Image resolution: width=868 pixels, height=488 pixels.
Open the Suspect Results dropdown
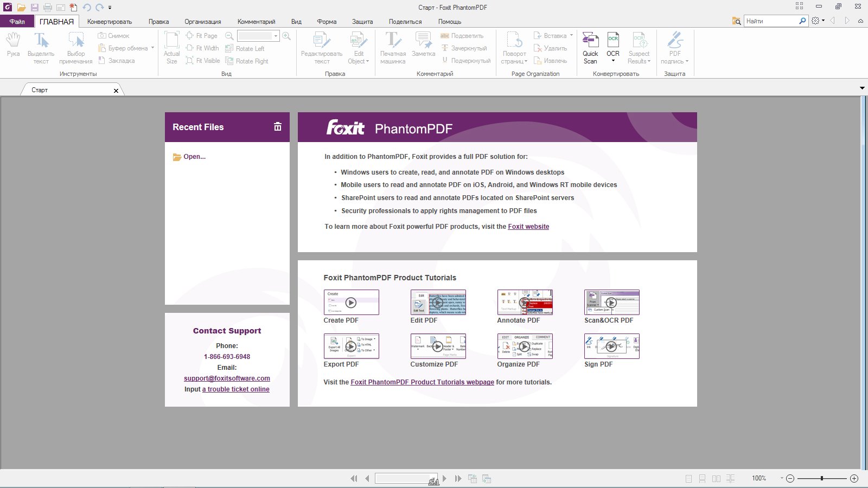[x=639, y=48]
